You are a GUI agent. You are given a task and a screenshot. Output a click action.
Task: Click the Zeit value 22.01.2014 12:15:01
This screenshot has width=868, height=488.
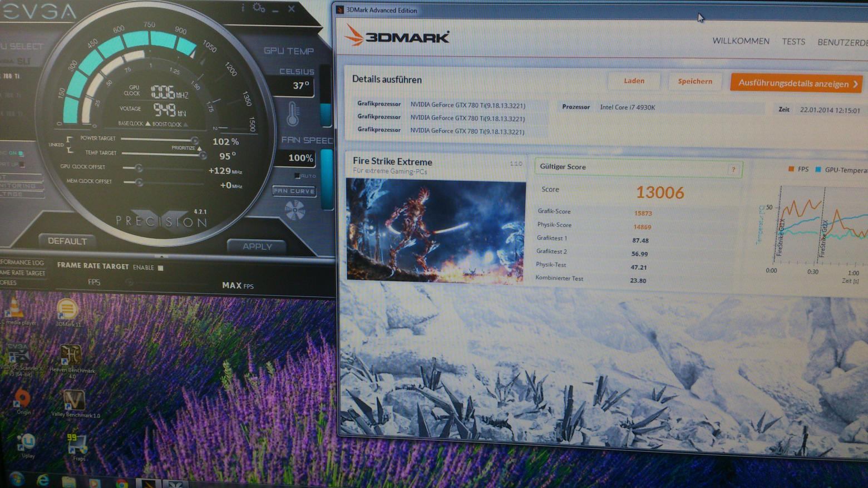[830, 110]
